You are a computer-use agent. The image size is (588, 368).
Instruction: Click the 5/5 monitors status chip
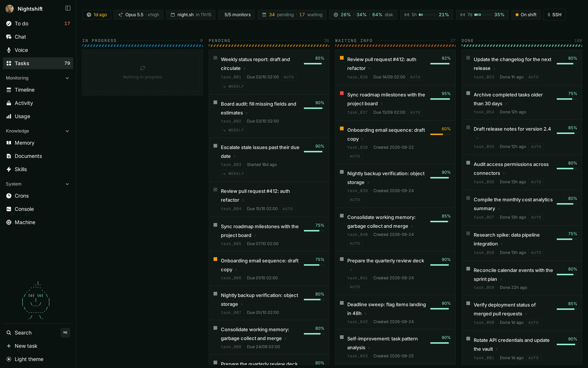236,15
